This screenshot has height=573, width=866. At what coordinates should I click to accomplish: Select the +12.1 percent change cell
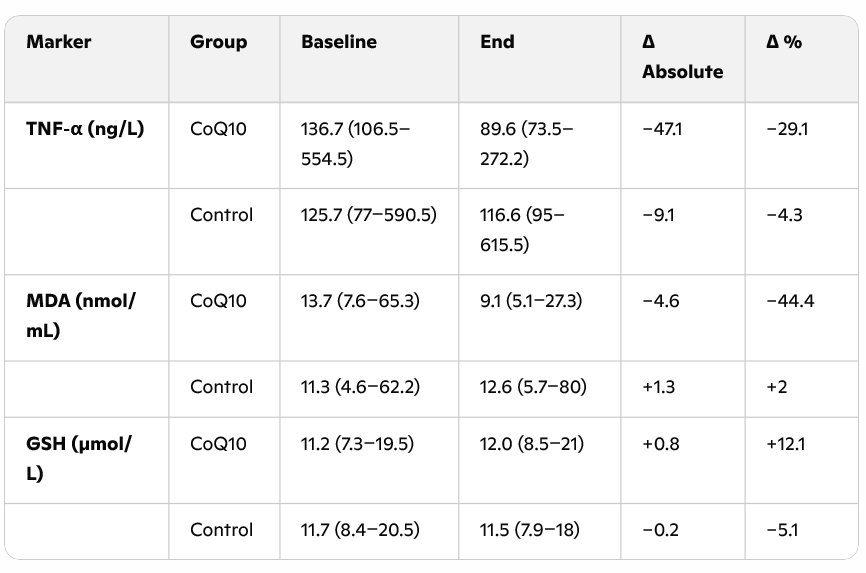click(785, 444)
